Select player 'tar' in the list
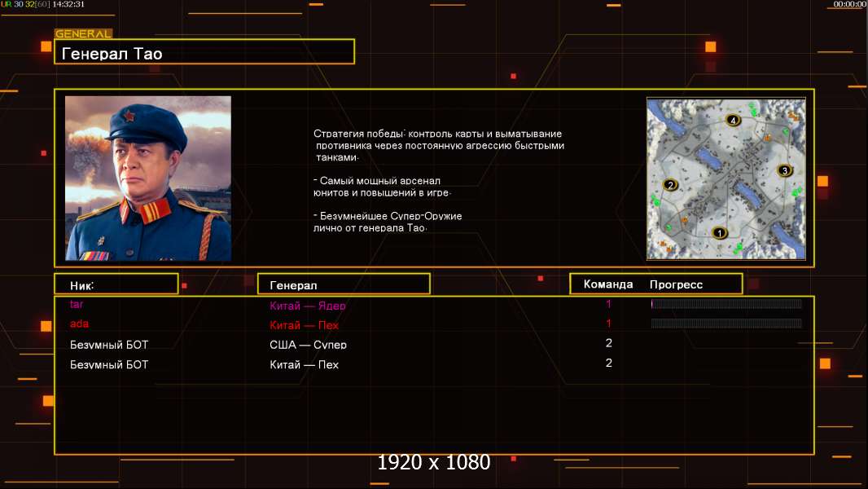Screen dimensions: 868x489 coord(77,304)
